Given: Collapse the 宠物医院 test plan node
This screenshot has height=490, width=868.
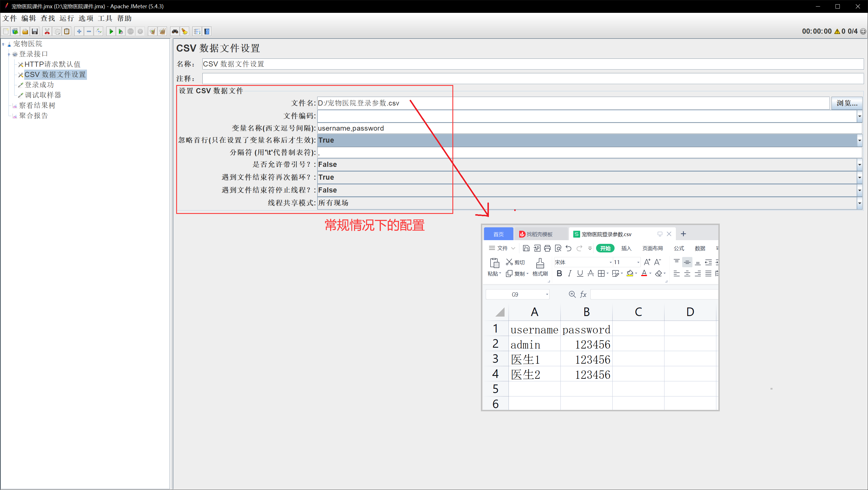Looking at the screenshot, I should 3,44.
